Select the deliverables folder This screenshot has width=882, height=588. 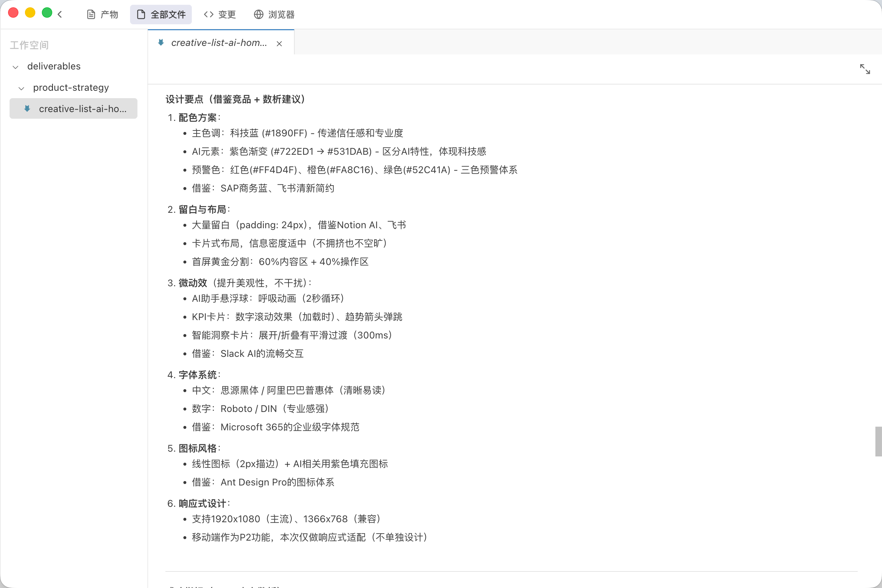click(54, 67)
